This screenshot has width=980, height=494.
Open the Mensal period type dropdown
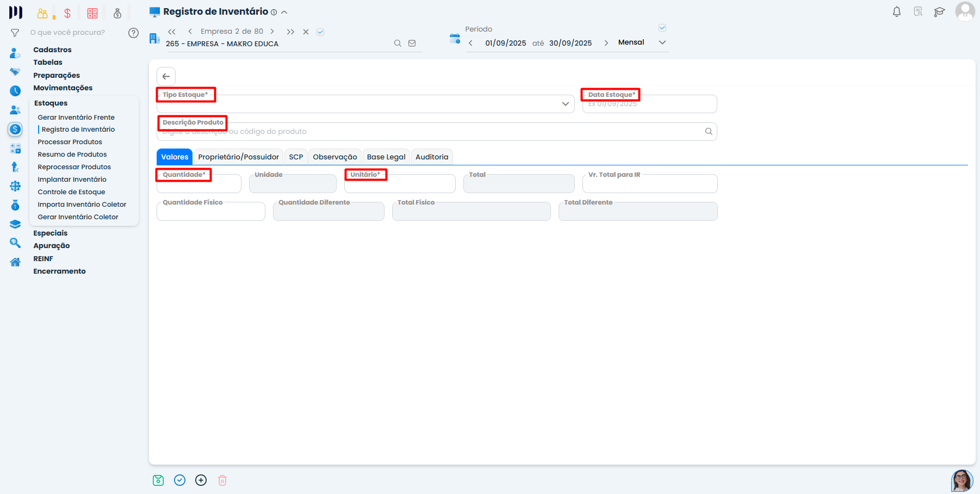coord(662,42)
